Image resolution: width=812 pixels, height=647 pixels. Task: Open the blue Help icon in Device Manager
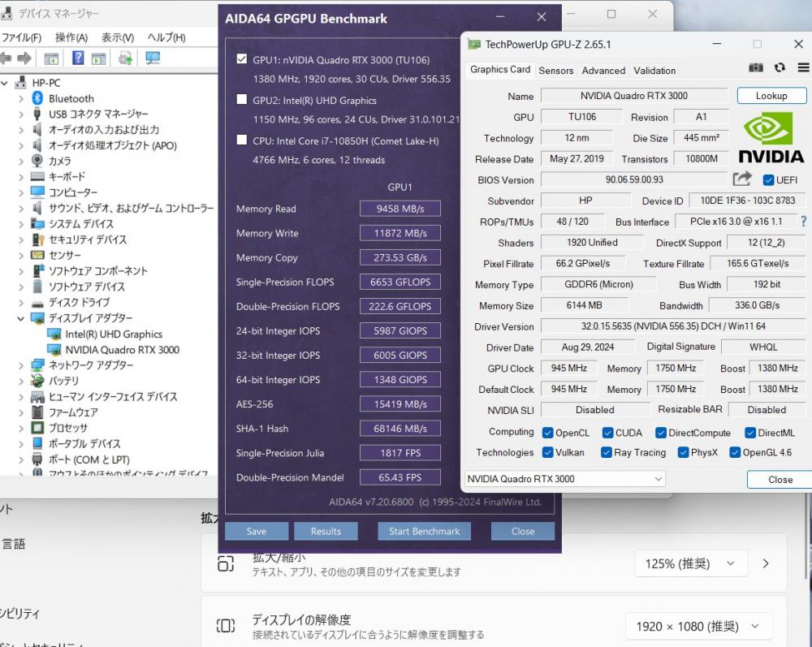pos(78,58)
